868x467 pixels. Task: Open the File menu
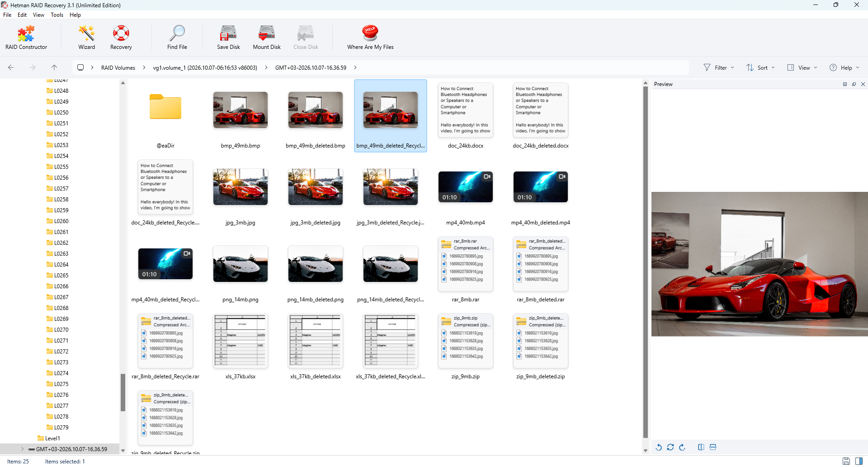7,15
